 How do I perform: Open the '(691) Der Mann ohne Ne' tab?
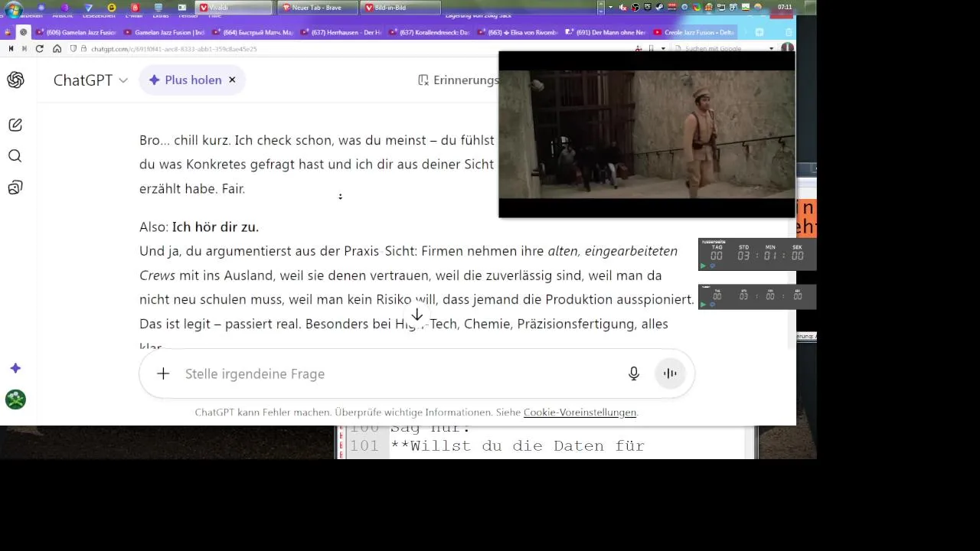coord(604,32)
